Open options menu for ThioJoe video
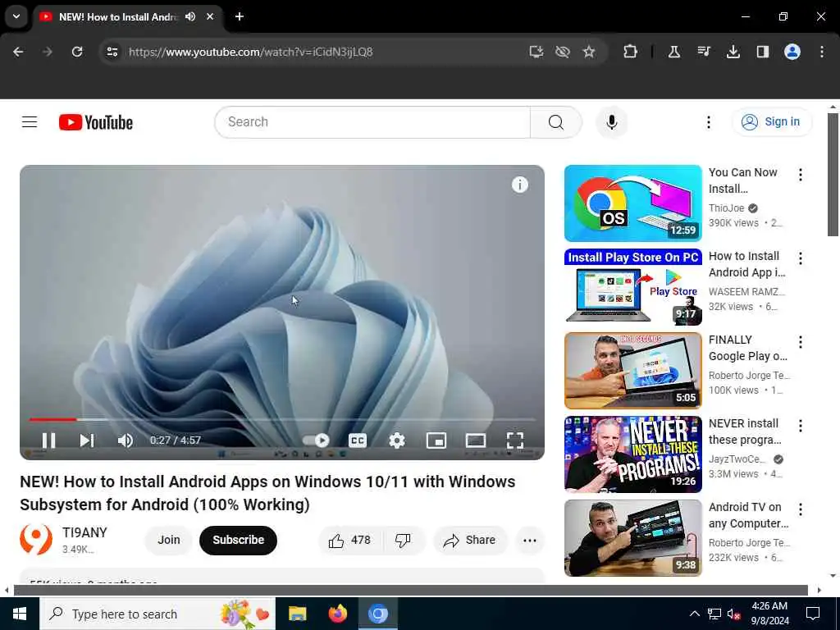 [x=801, y=175]
